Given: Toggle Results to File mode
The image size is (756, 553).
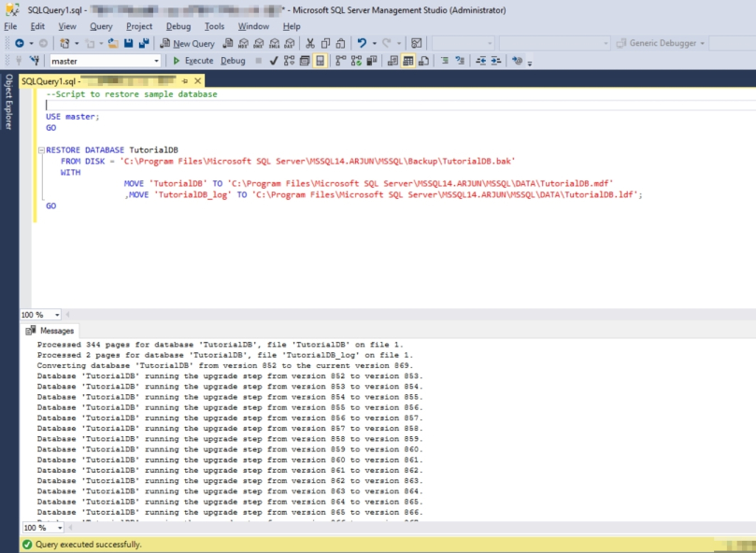Looking at the screenshot, I should coord(423,61).
